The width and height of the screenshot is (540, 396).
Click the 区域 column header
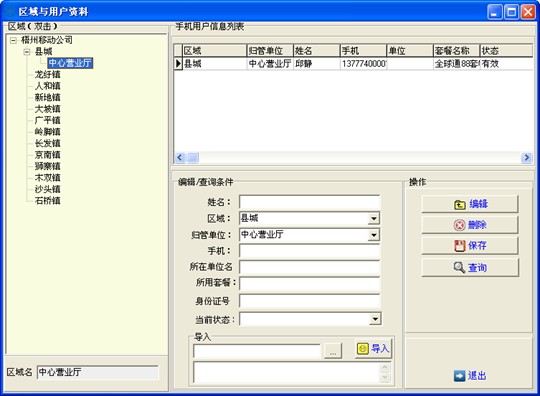214,51
